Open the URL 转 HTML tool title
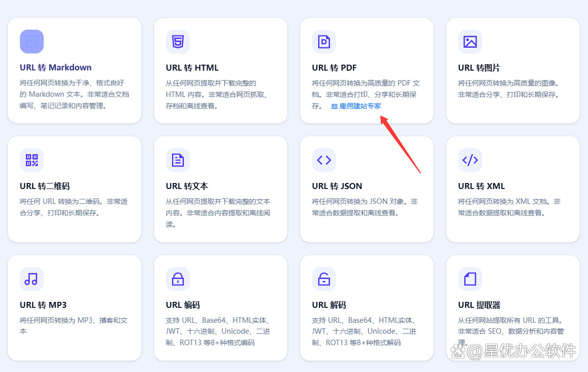Image resolution: width=588 pixels, height=372 pixels. tap(192, 68)
